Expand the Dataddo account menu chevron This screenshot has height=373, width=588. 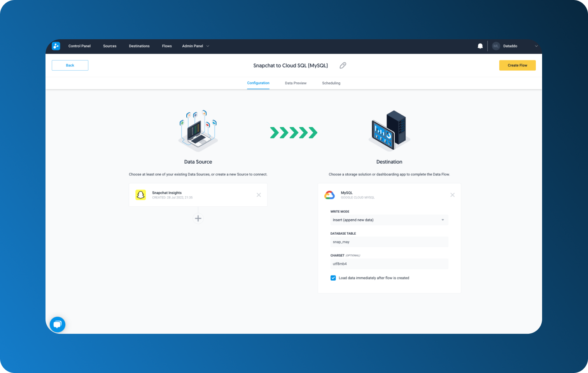[536, 46]
